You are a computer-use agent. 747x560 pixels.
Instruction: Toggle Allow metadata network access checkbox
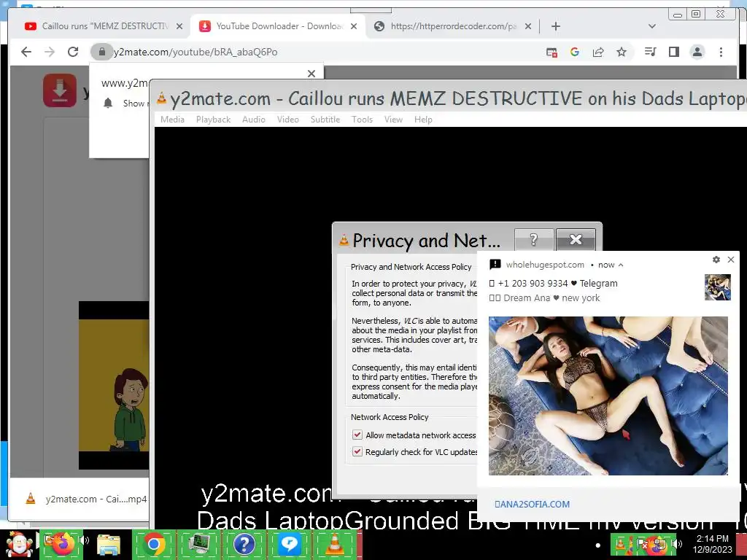[357, 435]
